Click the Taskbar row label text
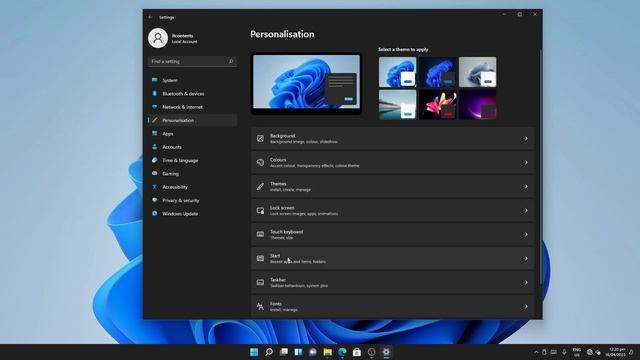Viewport: 640px width, 360px height. tap(278, 280)
